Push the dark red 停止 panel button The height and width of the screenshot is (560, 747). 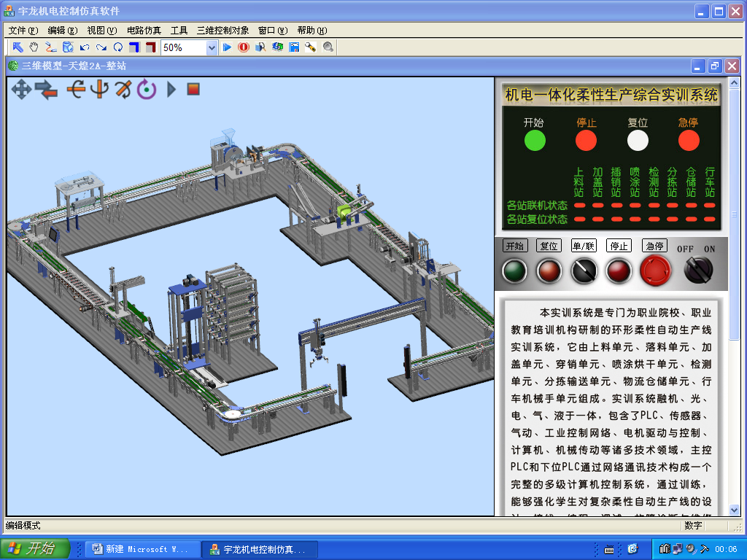pos(619,271)
